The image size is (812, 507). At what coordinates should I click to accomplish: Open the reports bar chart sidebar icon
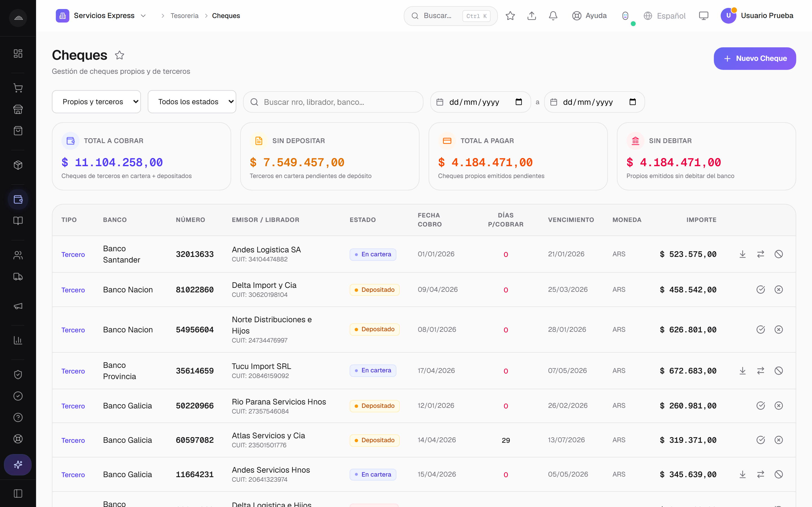[18, 340]
